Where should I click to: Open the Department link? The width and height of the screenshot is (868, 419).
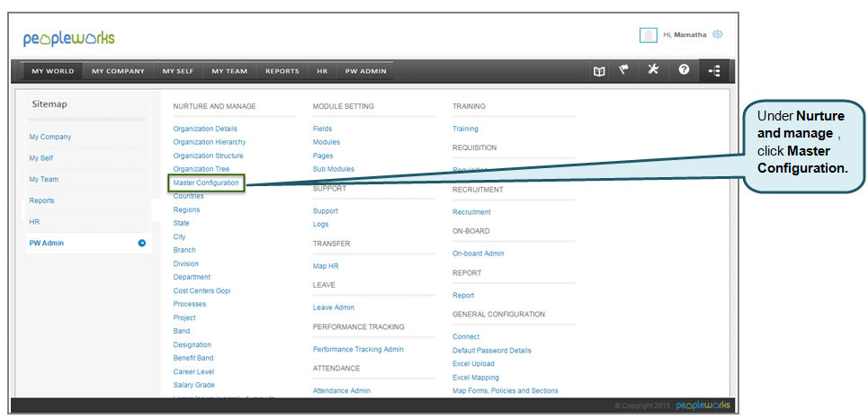[192, 277]
